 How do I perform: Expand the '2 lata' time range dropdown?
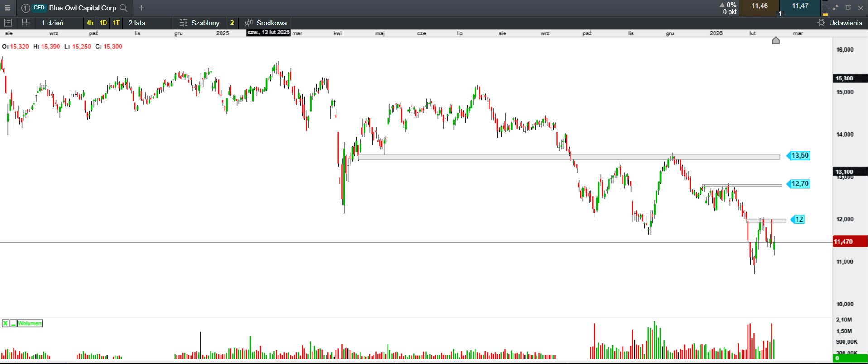click(x=137, y=23)
